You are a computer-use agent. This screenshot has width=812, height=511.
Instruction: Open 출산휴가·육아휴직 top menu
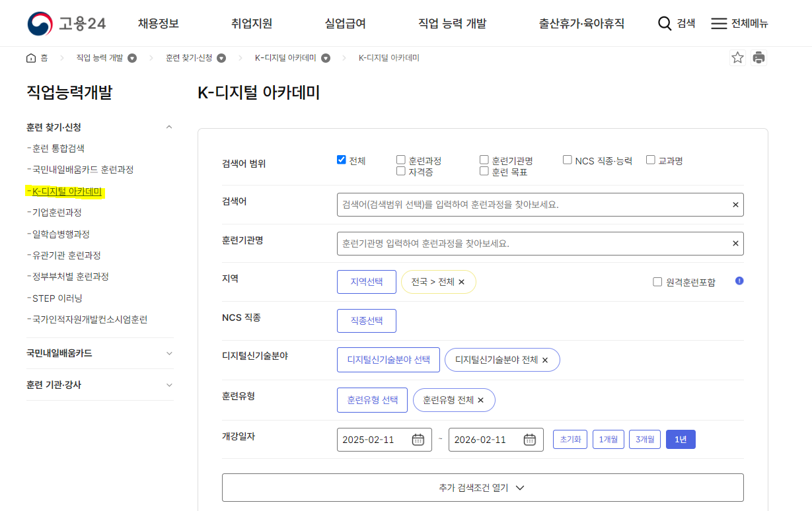pyautogui.click(x=581, y=24)
